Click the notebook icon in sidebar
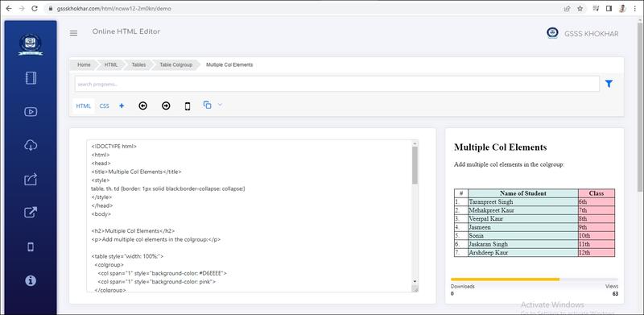 point(31,78)
